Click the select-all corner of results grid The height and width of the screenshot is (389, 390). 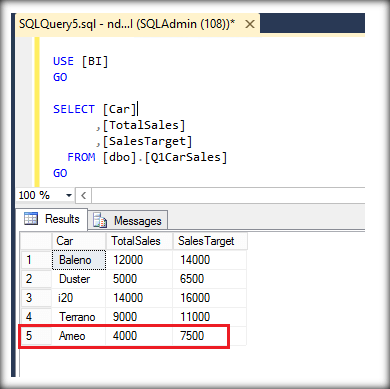point(36,241)
